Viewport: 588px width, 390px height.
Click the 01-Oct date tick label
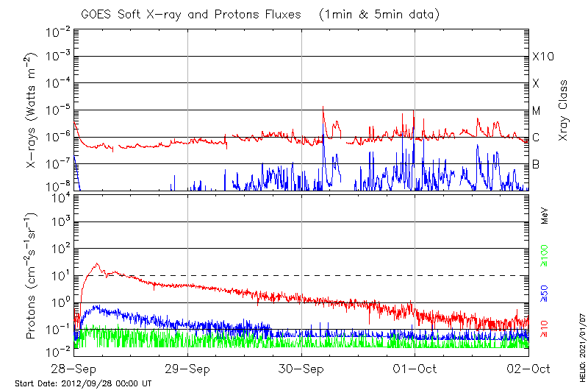pos(415,369)
